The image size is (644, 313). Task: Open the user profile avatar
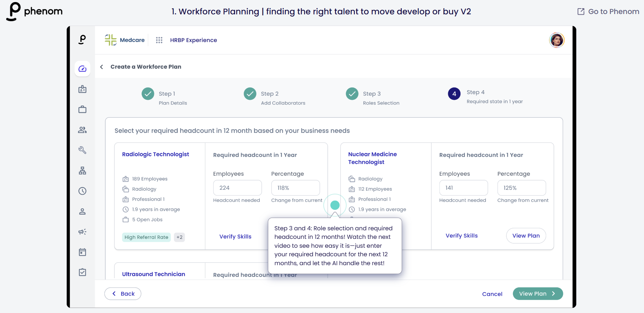(557, 40)
